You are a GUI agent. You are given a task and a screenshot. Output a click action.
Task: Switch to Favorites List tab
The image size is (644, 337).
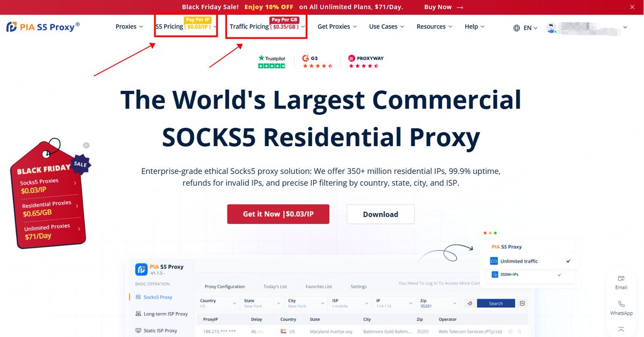(x=319, y=287)
